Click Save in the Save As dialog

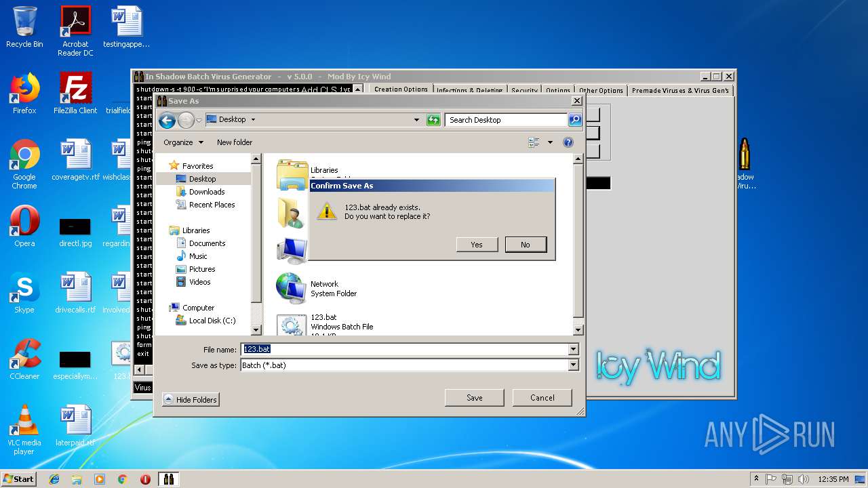[474, 398]
